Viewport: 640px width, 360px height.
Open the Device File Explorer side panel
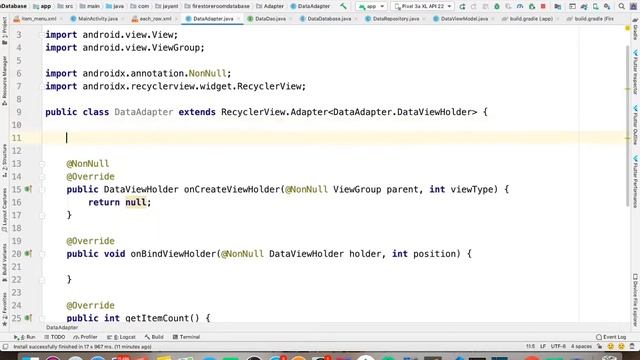point(635,300)
